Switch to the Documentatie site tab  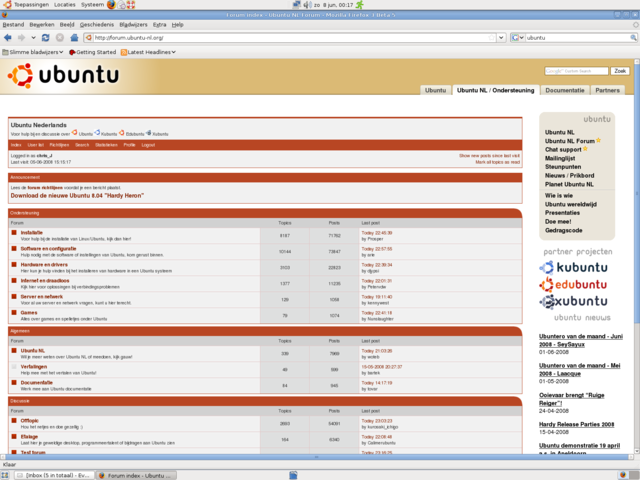[565, 90]
